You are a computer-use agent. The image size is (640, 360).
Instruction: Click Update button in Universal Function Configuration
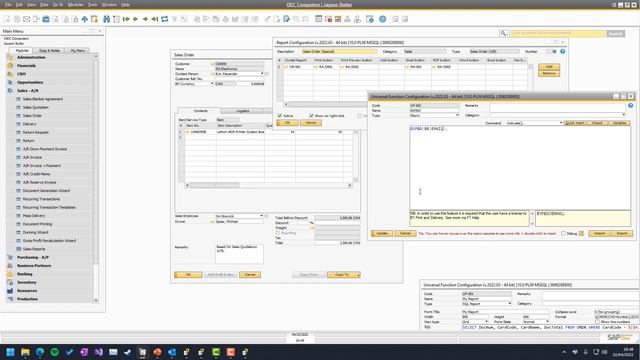(x=382, y=233)
